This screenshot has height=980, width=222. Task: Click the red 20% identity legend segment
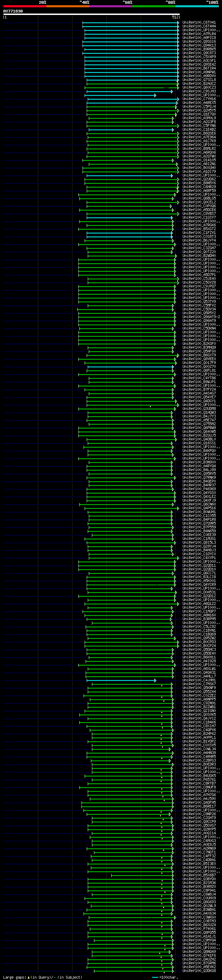coord(25,7)
